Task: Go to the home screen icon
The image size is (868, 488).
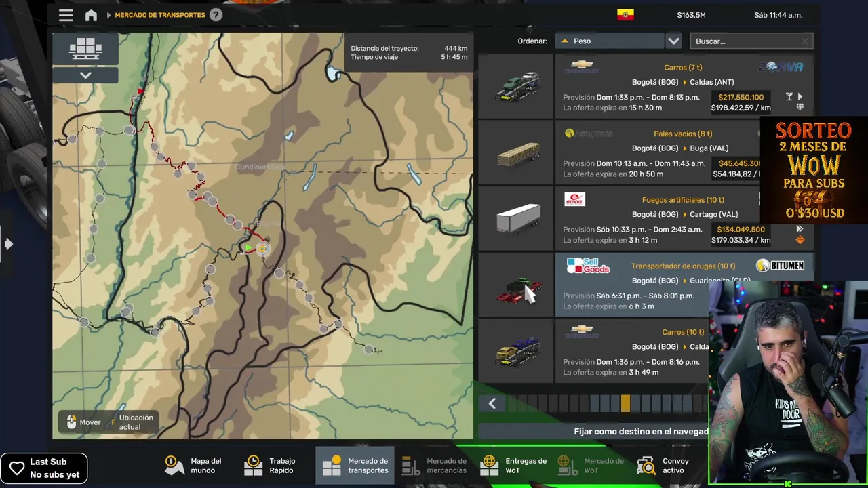Action: point(91,15)
